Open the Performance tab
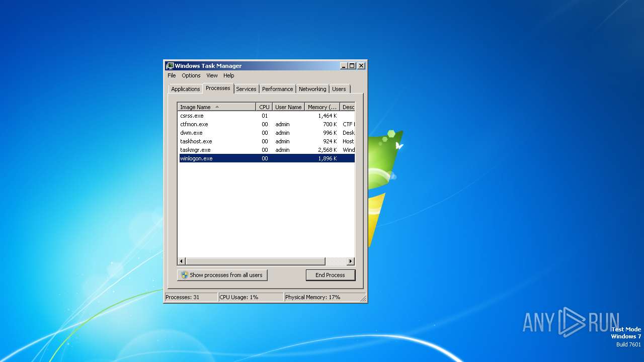This screenshot has width=644, height=362. [x=277, y=89]
